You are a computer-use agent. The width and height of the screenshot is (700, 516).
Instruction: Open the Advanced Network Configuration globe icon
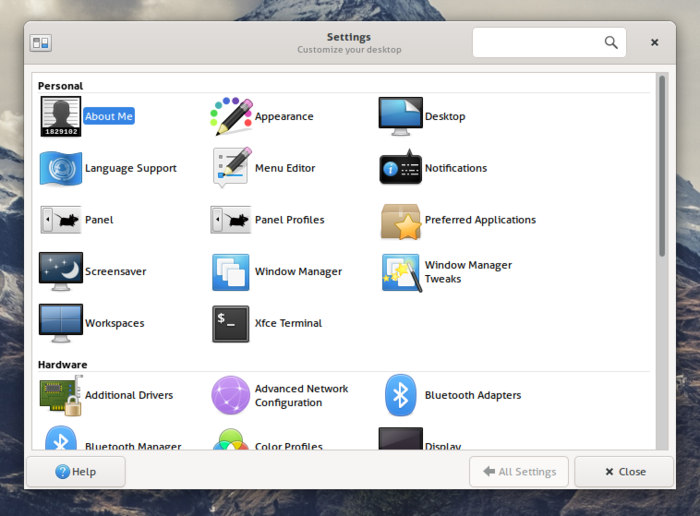pos(231,395)
